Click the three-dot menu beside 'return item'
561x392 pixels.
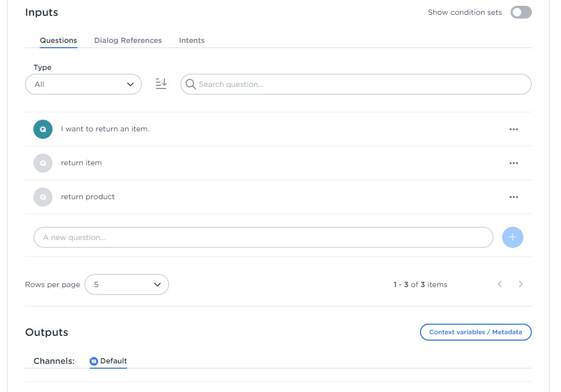point(513,163)
